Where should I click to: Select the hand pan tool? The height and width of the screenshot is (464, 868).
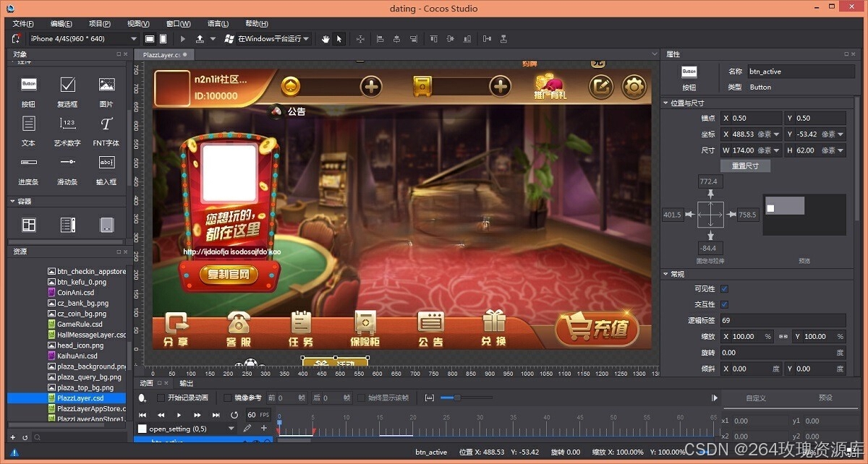(325, 38)
